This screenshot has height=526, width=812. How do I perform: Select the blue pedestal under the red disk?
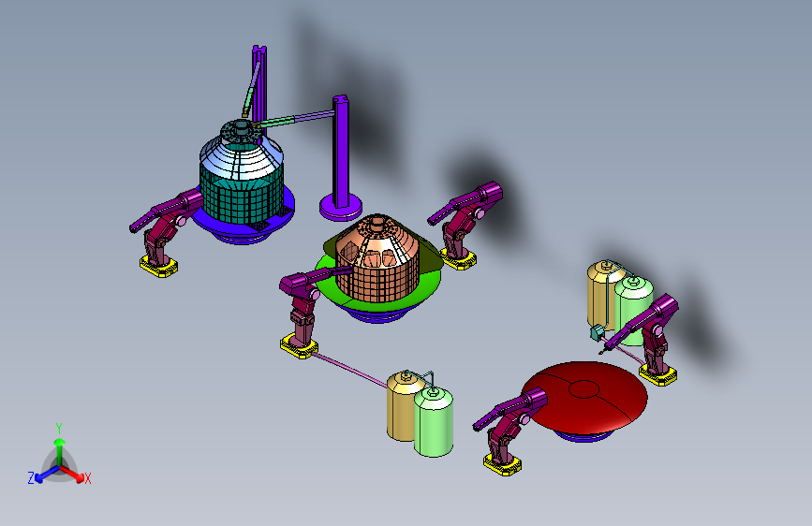click(x=584, y=435)
